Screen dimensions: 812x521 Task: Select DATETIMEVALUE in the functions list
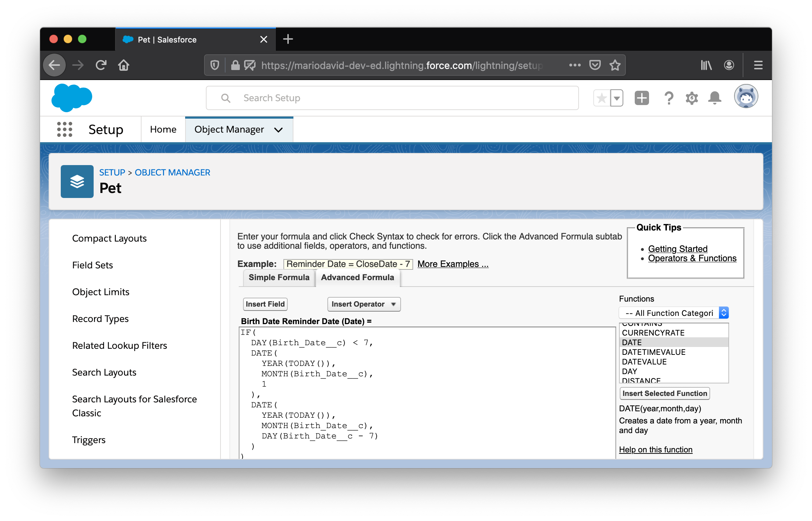pyautogui.click(x=673, y=352)
